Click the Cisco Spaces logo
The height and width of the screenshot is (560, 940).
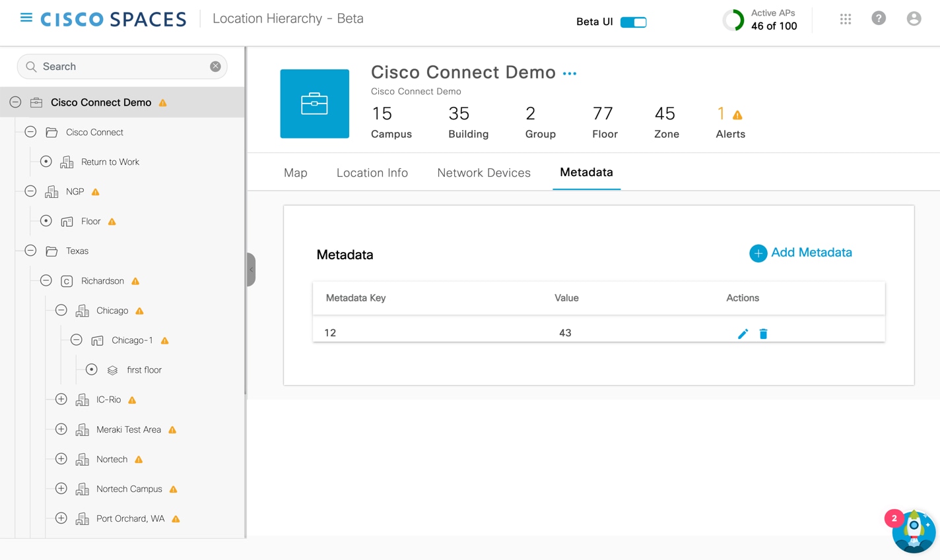tap(114, 19)
